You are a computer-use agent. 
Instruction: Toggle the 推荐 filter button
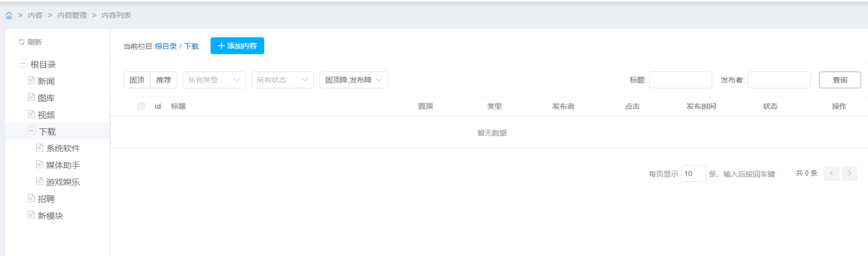(164, 80)
